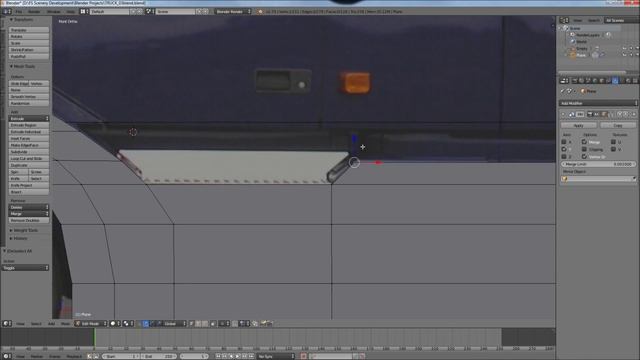Open the Global orientation dropdown

point(176,324)
